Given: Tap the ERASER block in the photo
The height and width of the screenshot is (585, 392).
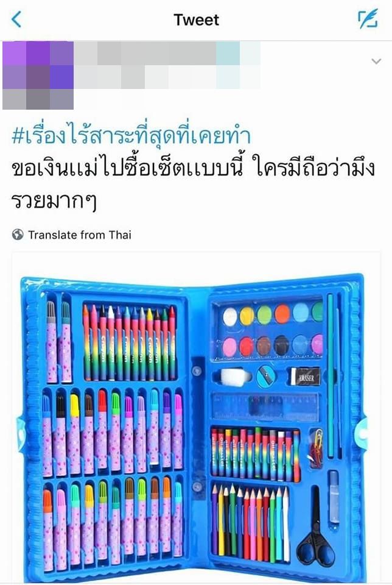Looking at the screenshot, I should coord(305,377).
